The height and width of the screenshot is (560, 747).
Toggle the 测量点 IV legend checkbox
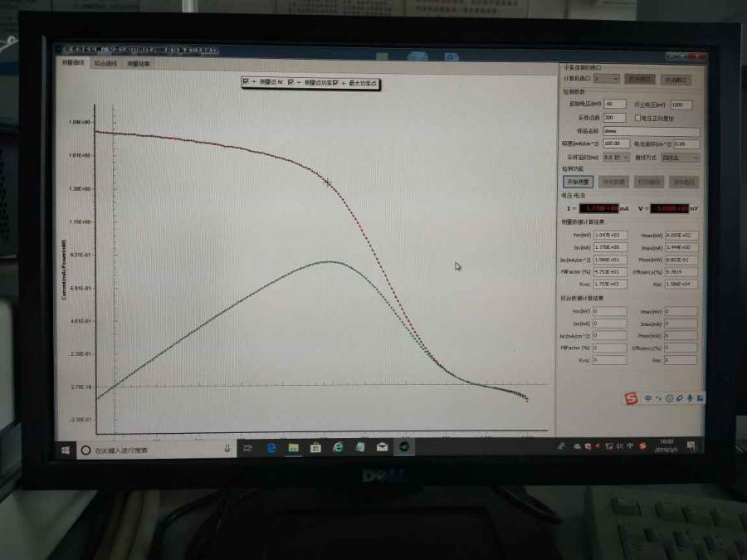247,82
